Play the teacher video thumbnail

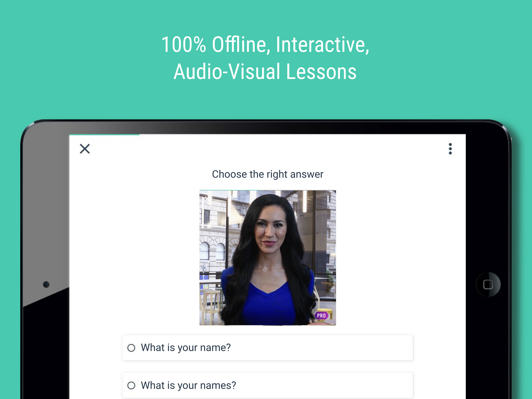point(267,258)
